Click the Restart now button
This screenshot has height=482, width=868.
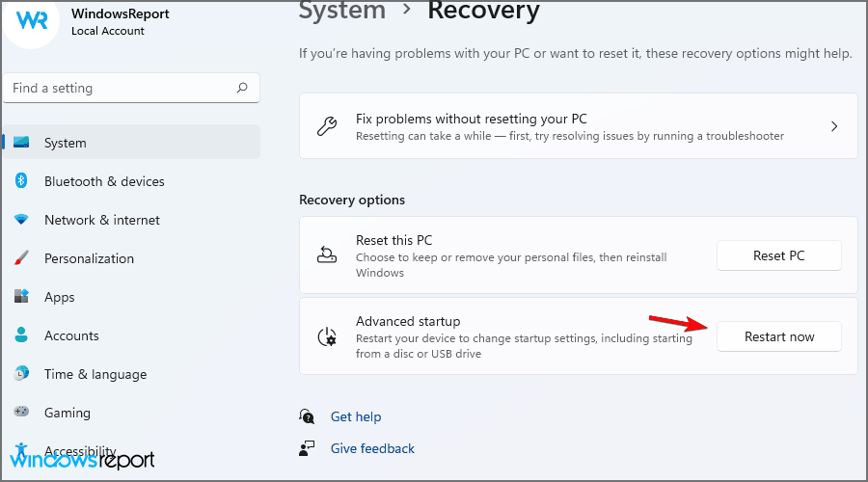pos(779,336)
